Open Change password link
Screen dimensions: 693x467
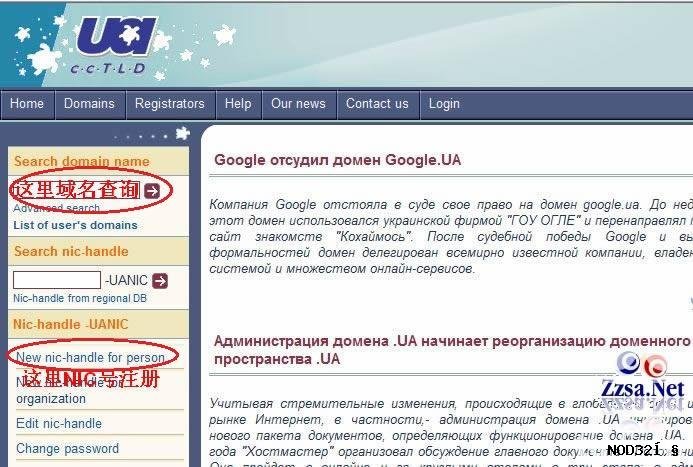(68, 448)
